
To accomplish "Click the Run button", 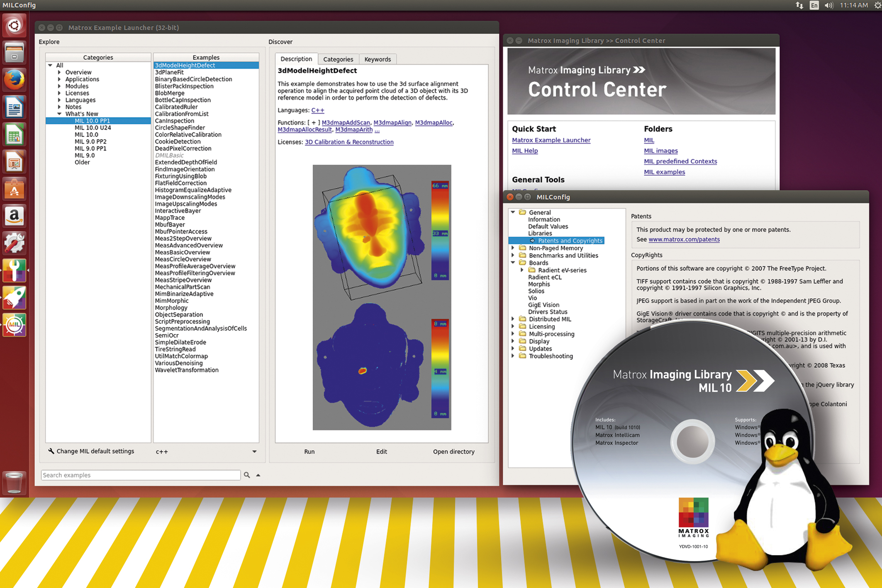I will (309, 451).
